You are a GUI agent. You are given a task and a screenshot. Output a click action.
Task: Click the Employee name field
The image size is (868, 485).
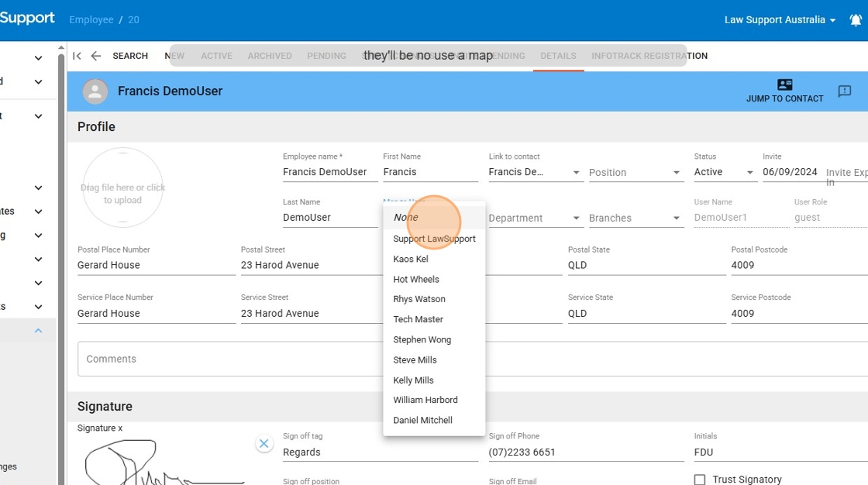pos(330,172)
